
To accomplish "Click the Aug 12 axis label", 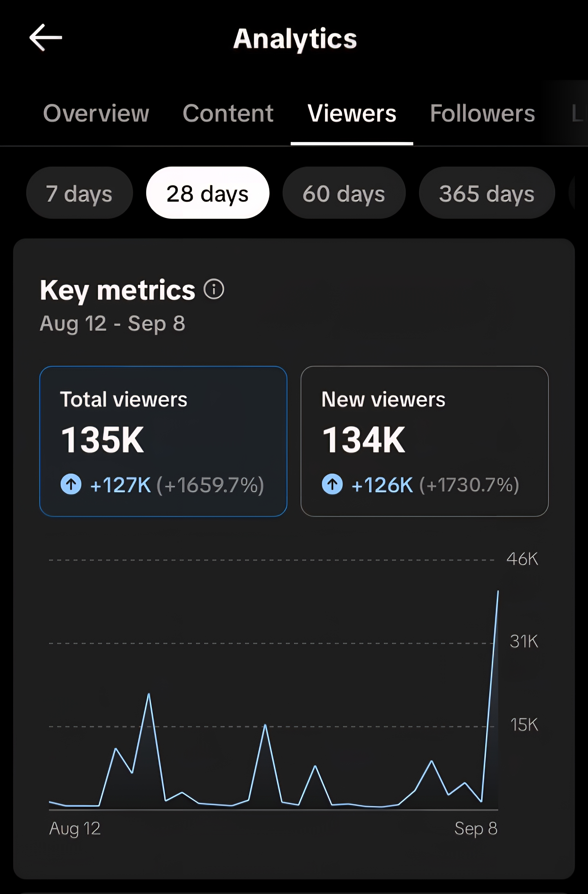I will (x=75, y=828).
